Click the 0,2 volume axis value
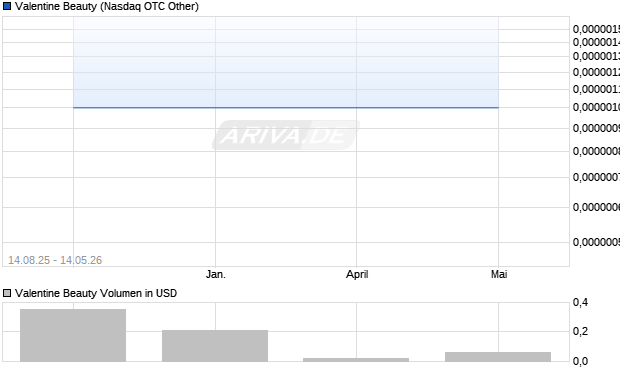620x371 pixels. click(x=580, y=331)
